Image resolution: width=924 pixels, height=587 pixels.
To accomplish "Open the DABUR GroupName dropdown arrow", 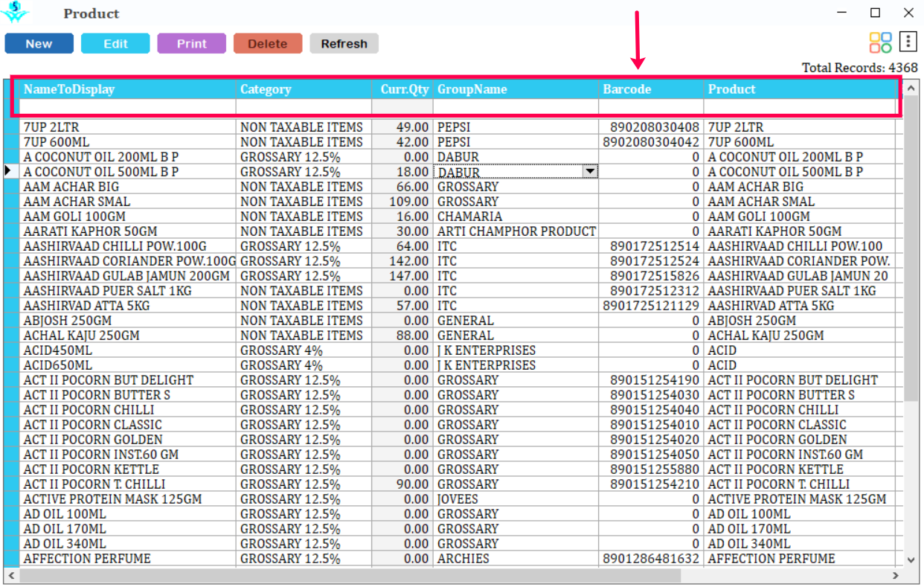I will 590,172.
